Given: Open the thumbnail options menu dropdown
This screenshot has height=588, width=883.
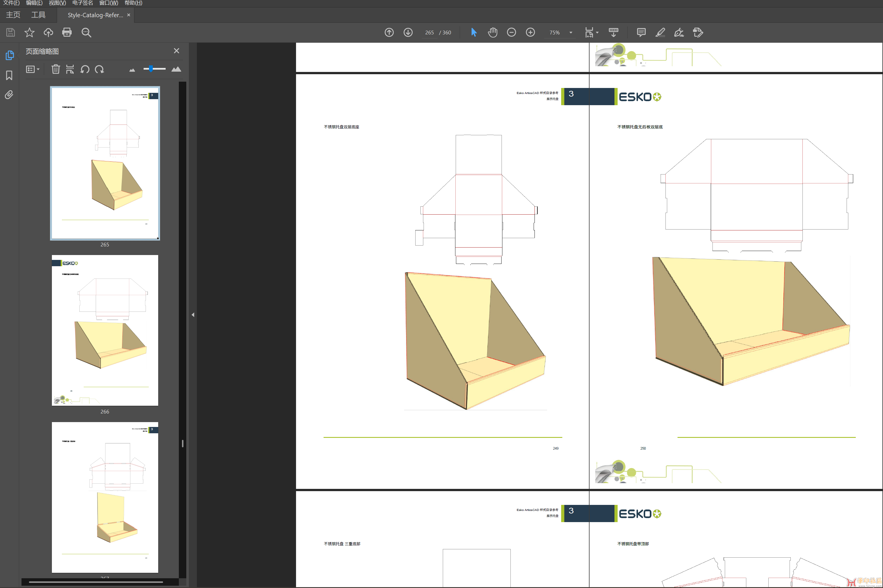Looking at the screenshot, I should (33, 69).
